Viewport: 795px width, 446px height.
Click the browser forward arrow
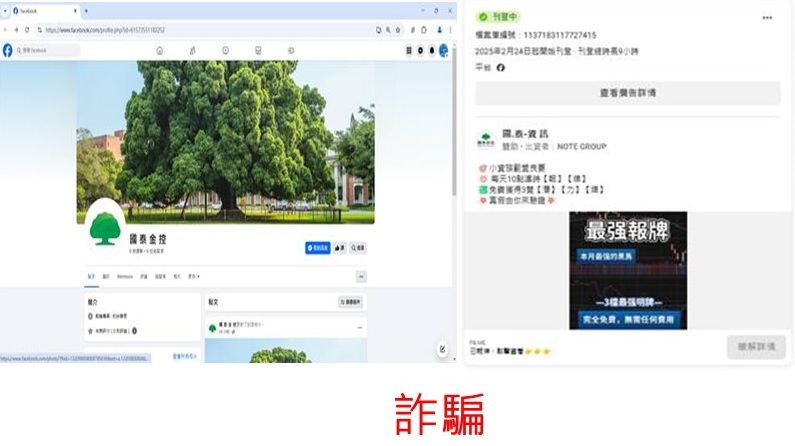click(x=16, y=30)
